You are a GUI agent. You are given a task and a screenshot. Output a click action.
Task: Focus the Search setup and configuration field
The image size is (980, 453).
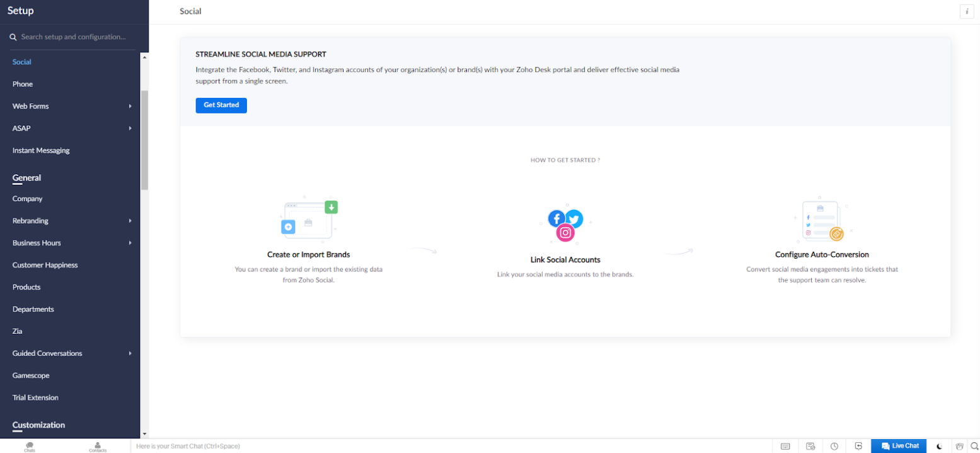76,37
